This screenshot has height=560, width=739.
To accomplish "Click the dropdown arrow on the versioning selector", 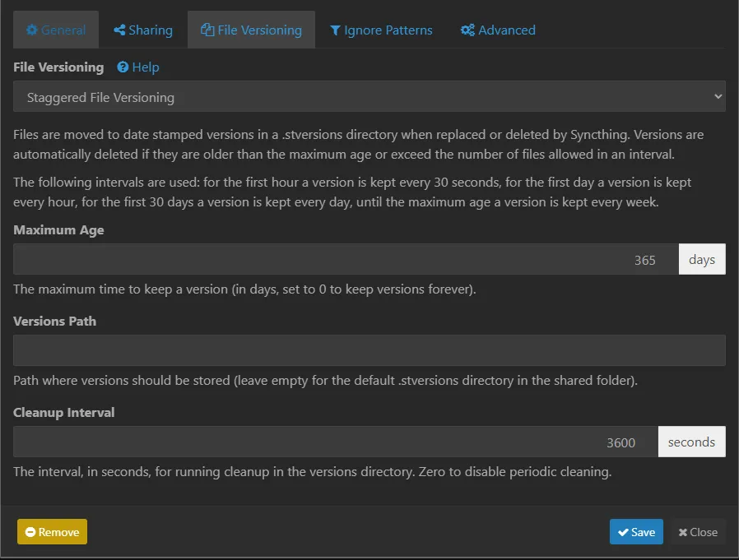I will 718,97.
